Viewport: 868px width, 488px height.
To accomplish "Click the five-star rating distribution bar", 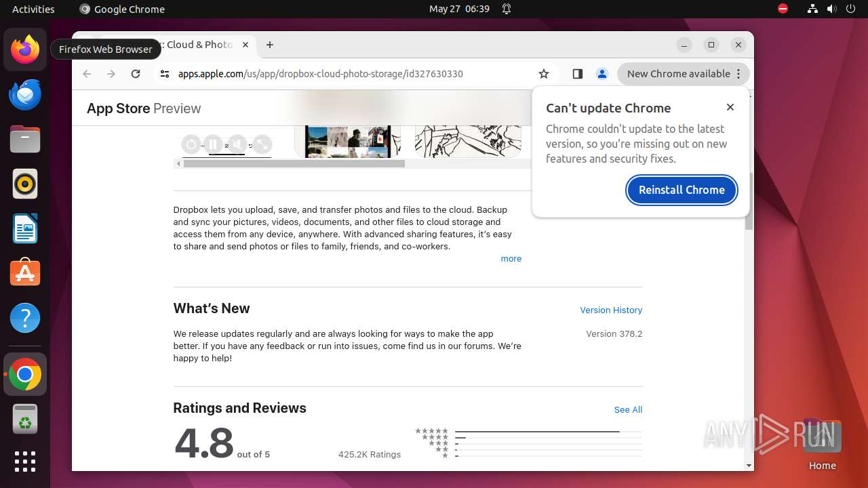I will tap(549, 431).
